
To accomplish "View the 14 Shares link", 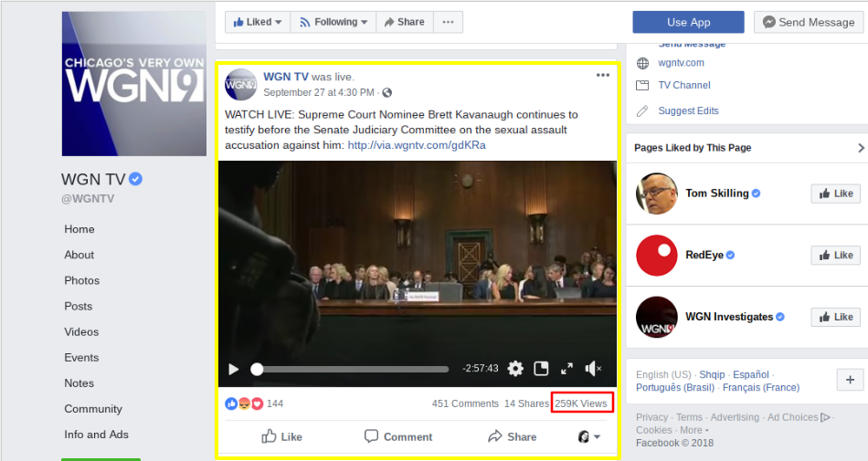I will (526, 403).
